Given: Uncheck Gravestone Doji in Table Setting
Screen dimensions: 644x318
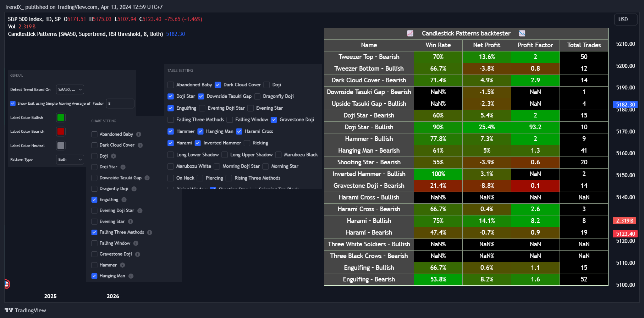Looking at the screenshot, I should pyautogui.click(x=274, y=120).
